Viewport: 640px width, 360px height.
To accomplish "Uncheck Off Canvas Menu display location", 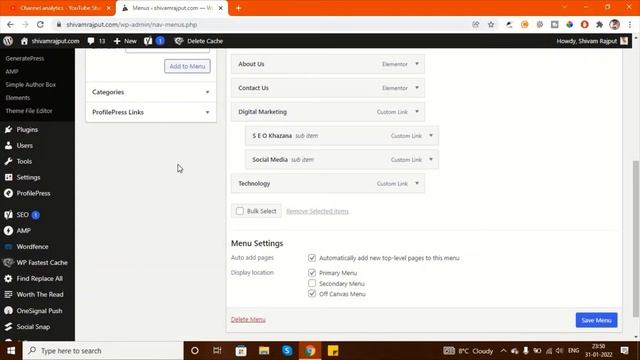I will click(312, 293).
